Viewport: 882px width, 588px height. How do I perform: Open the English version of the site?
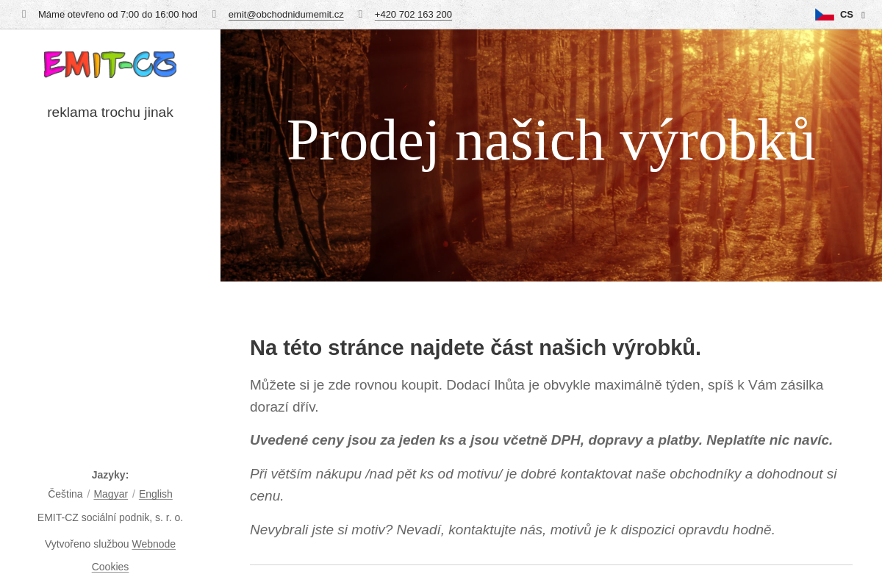155,494
